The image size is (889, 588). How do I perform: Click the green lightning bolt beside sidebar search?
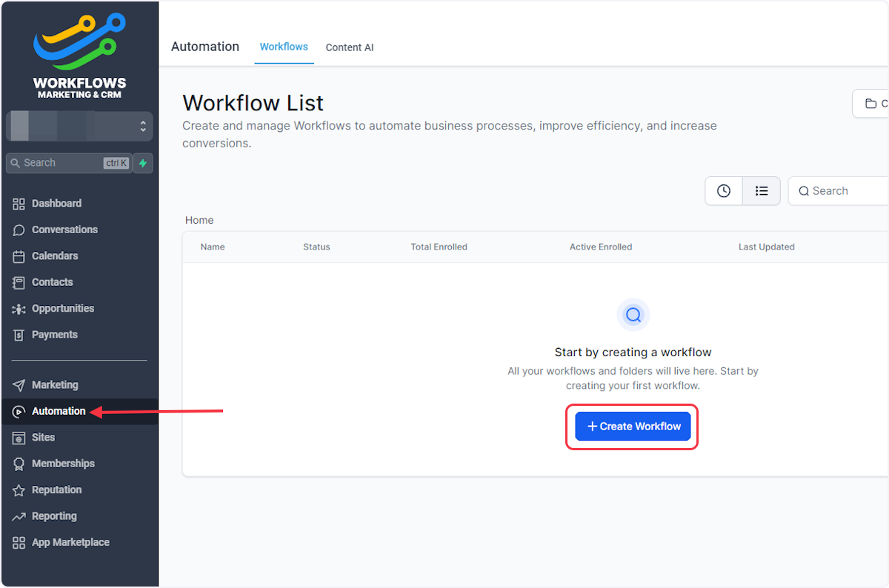142,162
